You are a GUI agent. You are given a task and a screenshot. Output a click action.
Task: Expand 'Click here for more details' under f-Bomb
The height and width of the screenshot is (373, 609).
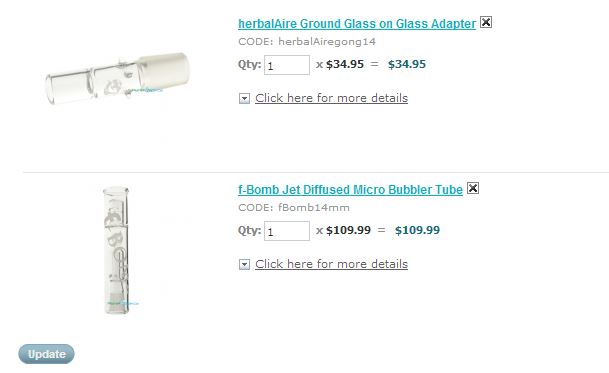(x=331, y=264)
